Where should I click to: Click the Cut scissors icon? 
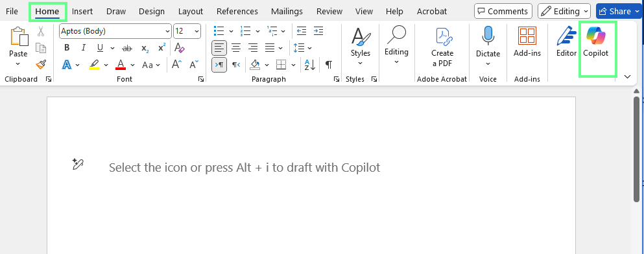coord(41,31)
